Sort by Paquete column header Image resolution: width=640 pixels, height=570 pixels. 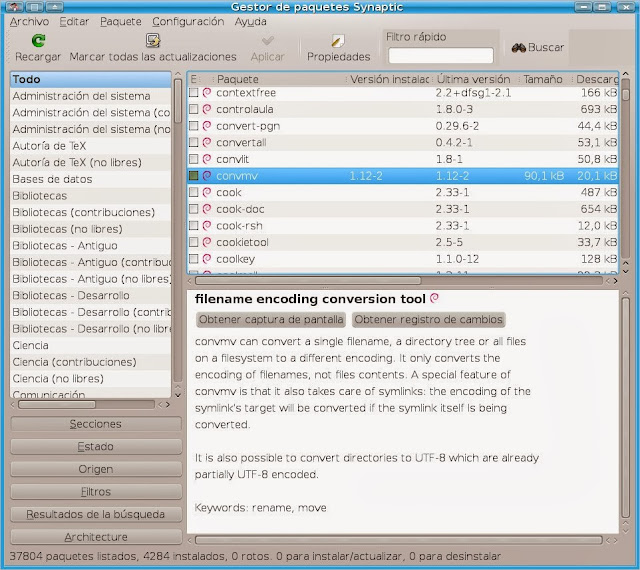pyautogui.click(x=280, y=79)
